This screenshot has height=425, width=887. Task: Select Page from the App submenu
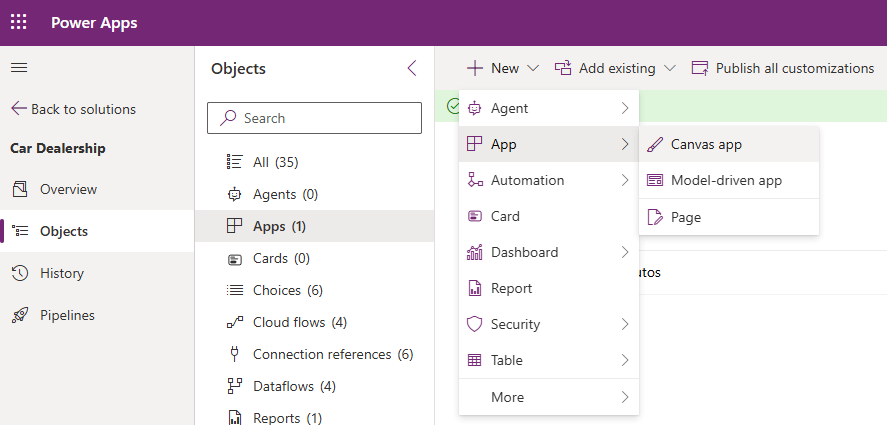pos(686,217)
